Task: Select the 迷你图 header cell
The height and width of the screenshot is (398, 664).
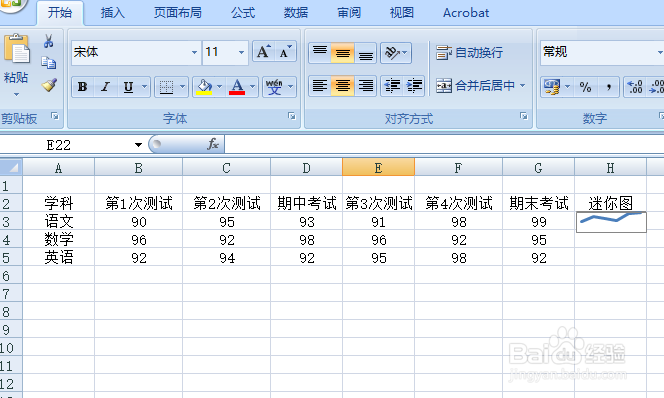Action: (610, 203)
